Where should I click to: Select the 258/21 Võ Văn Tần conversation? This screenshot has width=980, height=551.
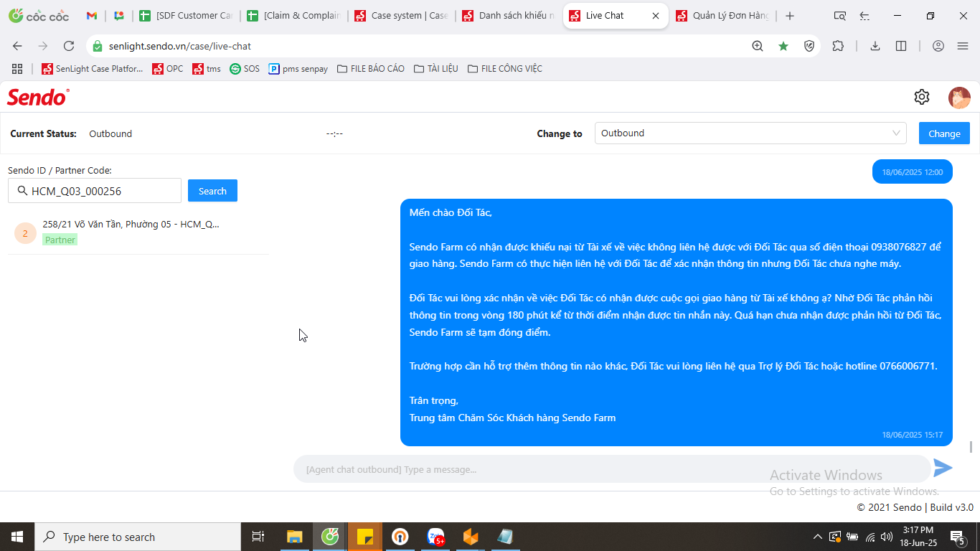pyautogui.click(x=138, y=232)
